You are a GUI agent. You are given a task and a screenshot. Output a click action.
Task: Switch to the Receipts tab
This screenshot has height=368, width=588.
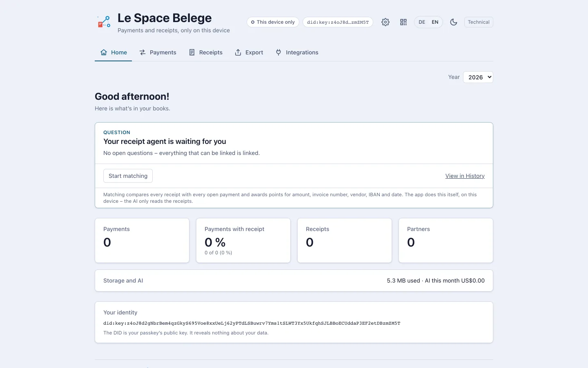click(206, 52)
